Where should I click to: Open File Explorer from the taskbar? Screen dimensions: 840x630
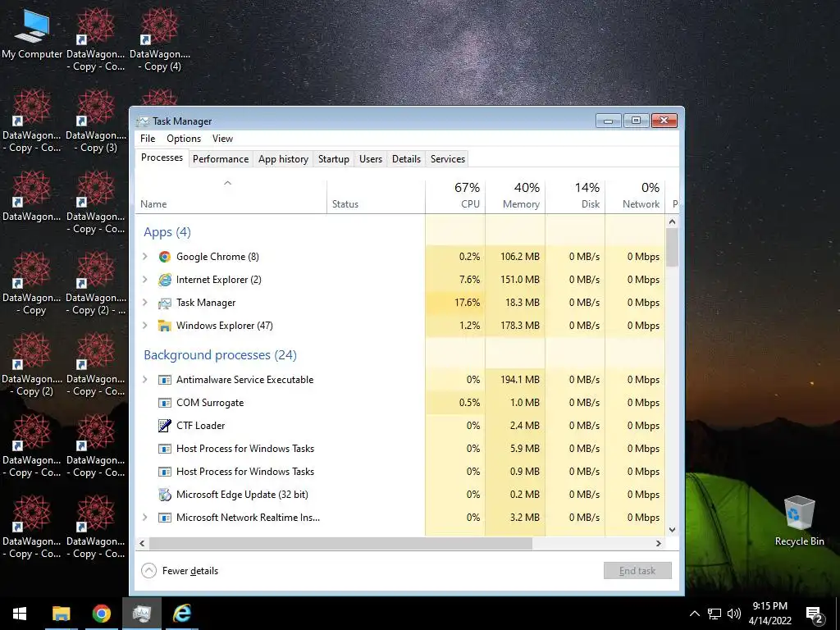pos(61,614)
